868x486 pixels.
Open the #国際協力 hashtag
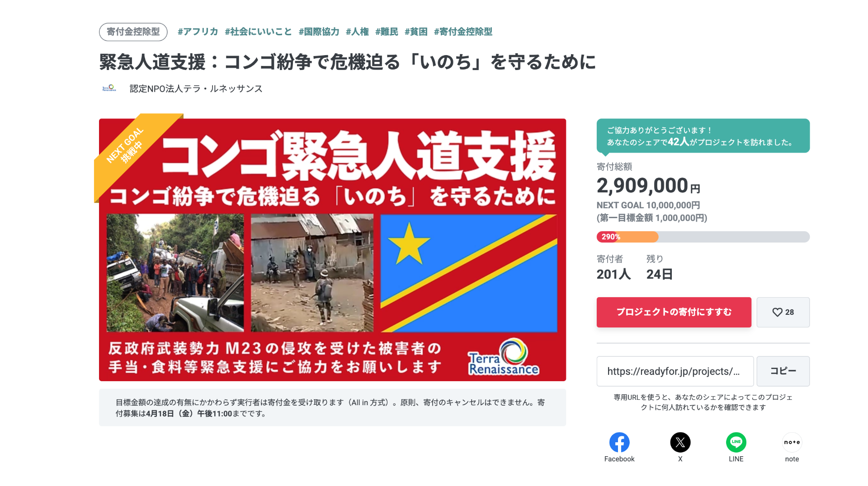point(319,32)
